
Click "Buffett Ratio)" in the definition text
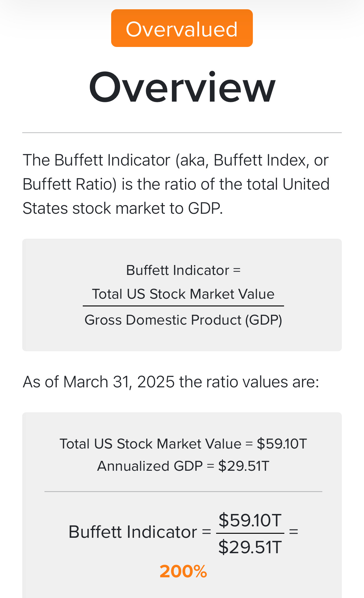(x=69, y=184)
